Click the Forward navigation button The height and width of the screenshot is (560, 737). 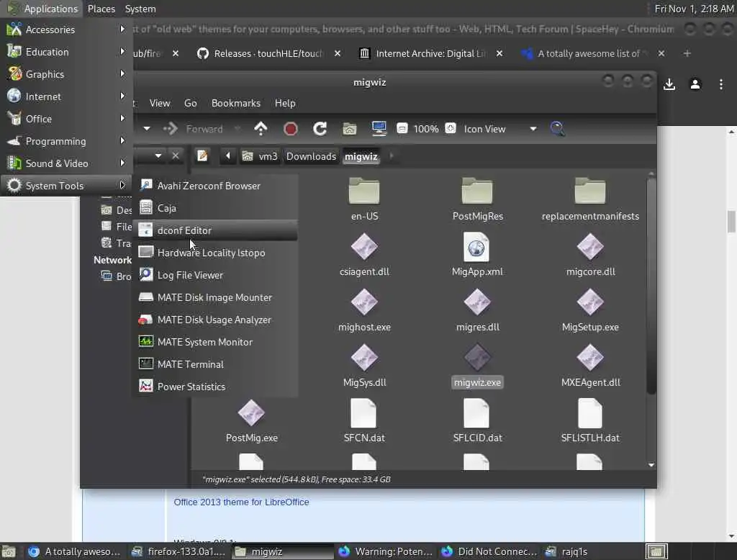[193, 129]
